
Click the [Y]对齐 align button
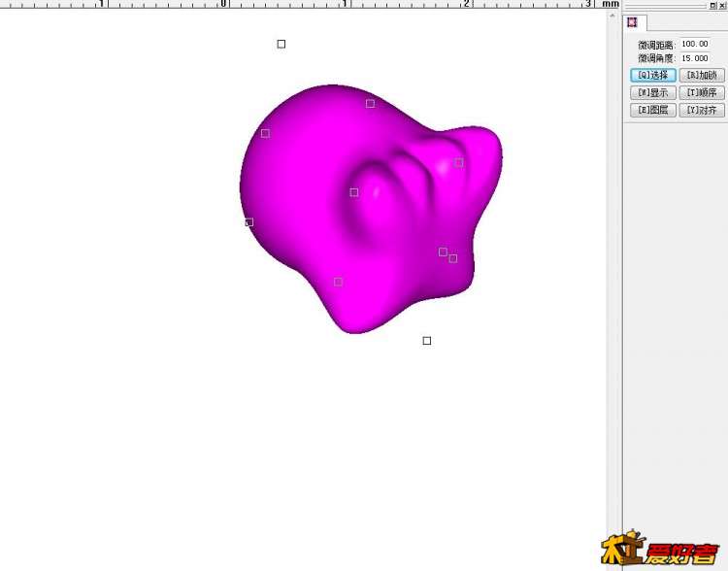[701, 110]
